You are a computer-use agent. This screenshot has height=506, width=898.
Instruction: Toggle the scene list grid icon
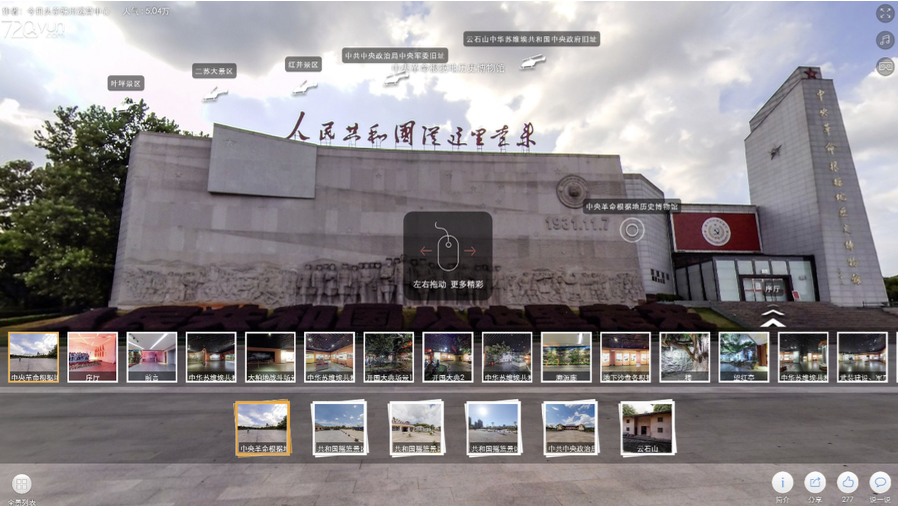21,484
